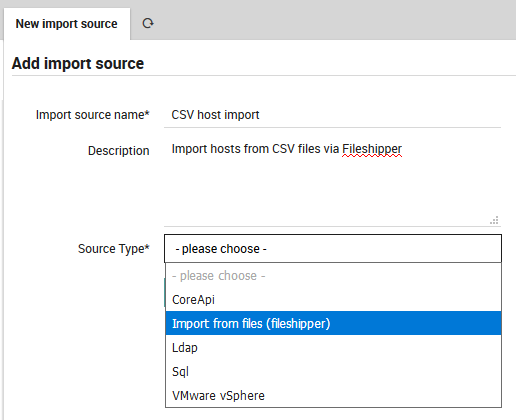
Task: Select the greyed '- please choose -' option
Action: (x=333, y=276)
